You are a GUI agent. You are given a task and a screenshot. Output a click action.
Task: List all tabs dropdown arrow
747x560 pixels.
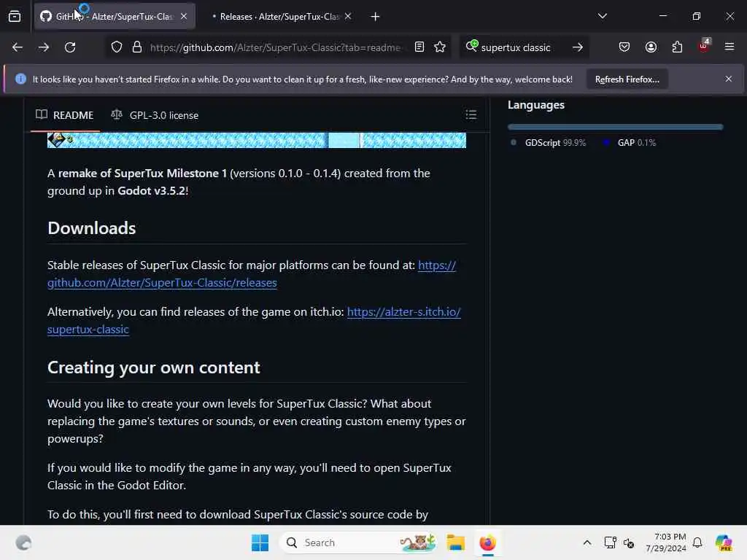pos(602,16)
